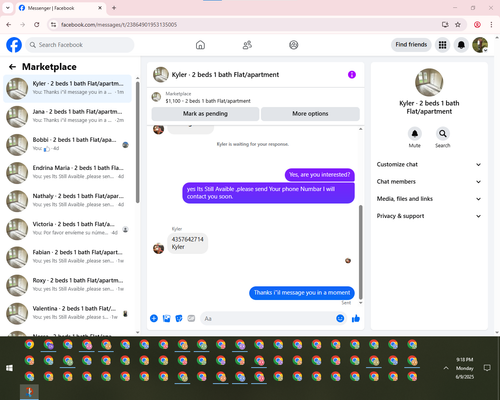Viewport: 500px width, 400px height.
Task: Select the Messenger | Facebook tab
Action: point(61,8)
